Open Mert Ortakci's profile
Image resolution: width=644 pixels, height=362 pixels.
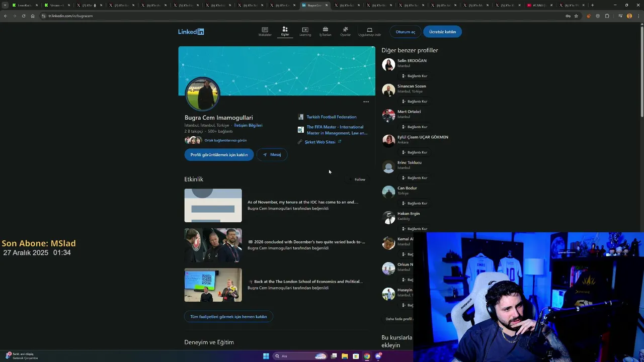[x=409, y=112]
